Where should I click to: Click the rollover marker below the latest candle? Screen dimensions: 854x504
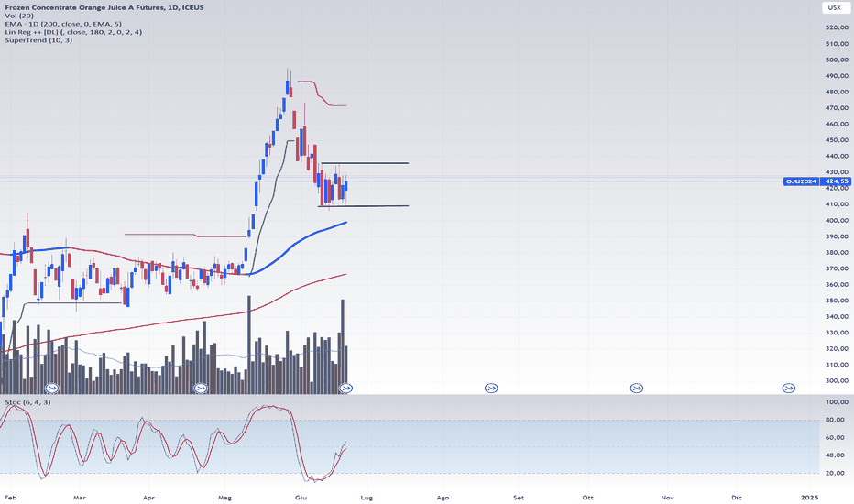pos(345,388)
